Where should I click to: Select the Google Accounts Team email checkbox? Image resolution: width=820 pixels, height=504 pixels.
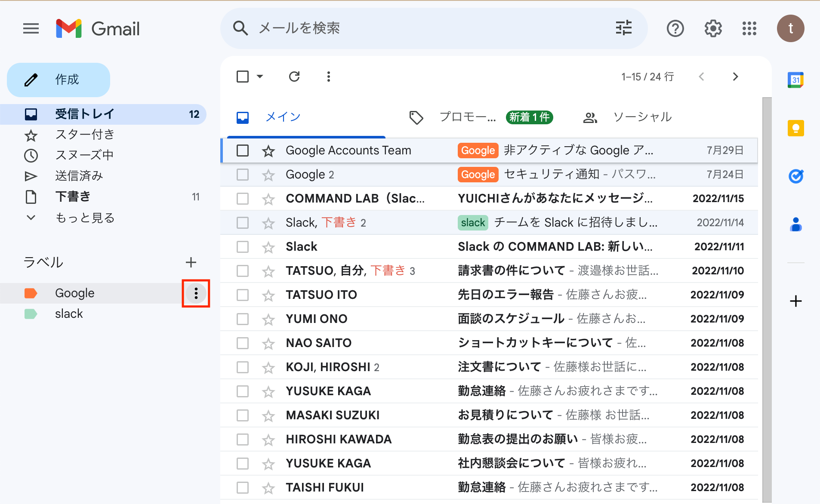click(x=243, y=151)
